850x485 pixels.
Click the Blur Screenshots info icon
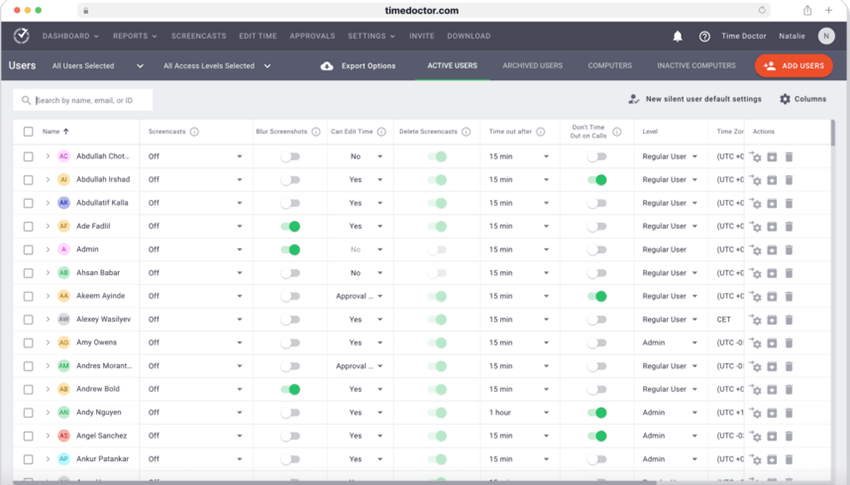(316, 132)
